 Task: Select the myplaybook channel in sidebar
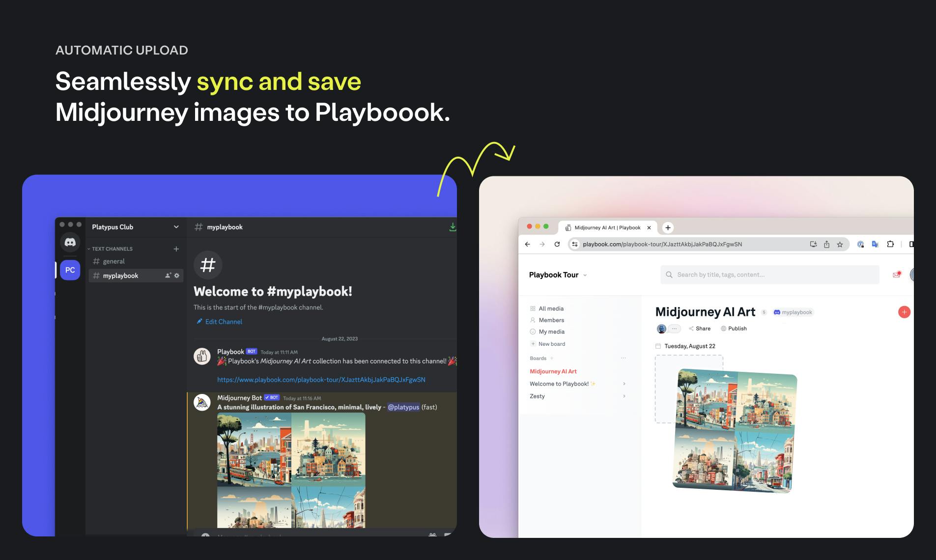[x=136, y=276]
